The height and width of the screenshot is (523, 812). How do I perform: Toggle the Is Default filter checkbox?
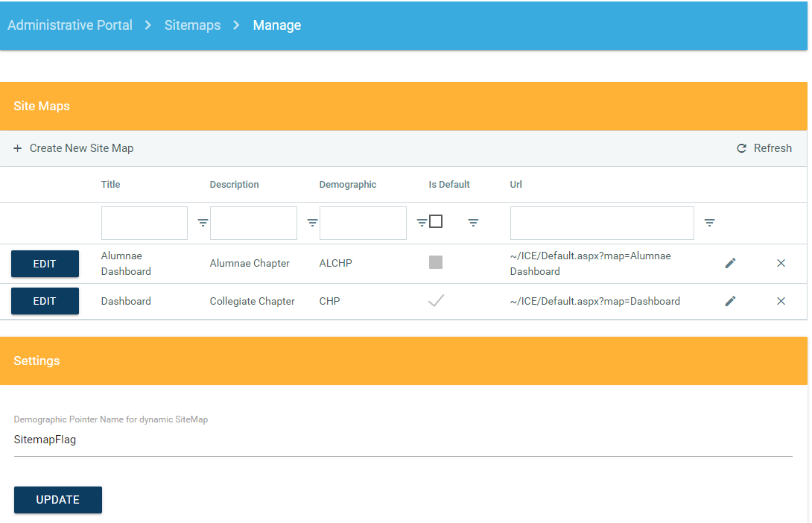point(436,221)
